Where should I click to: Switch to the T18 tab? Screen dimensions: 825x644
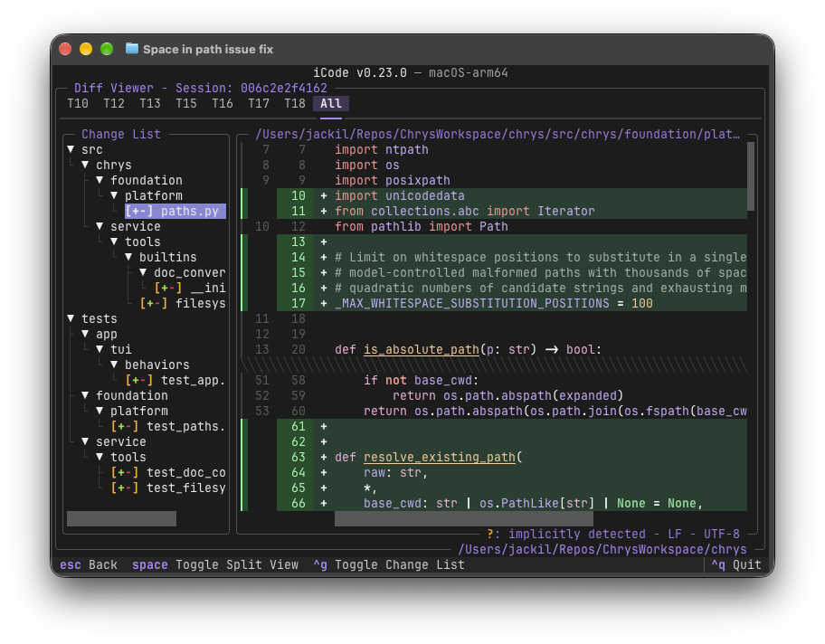pyautogui.click(x=295, y=103)
